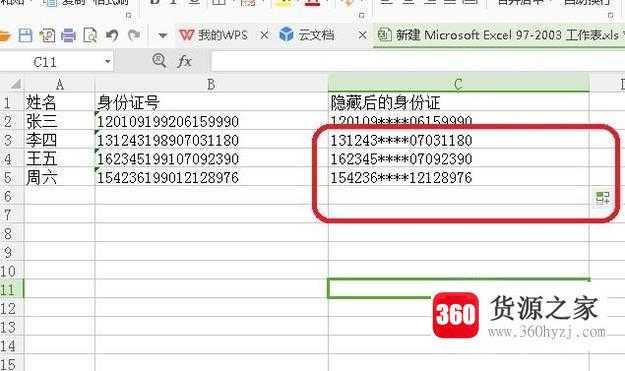625x371 pixels.
Task: Click the Redo arrow icon
Action: pos(134,35)
